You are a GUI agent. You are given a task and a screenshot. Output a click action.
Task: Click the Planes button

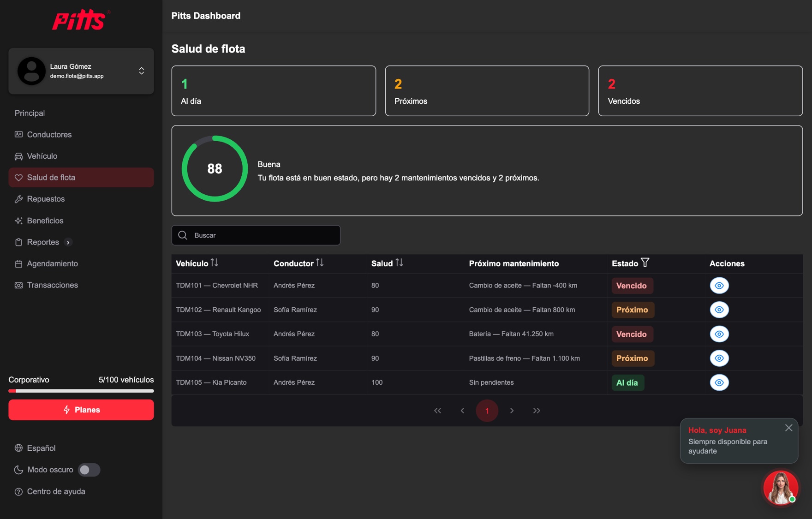pyautogui.click(x=81, y=410)
